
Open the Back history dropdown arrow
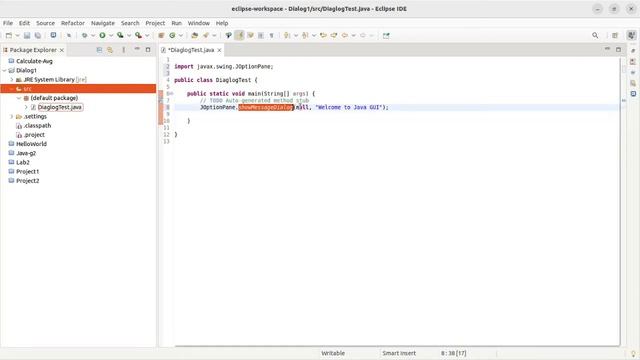pyautogui.click(x=353, y=36)
